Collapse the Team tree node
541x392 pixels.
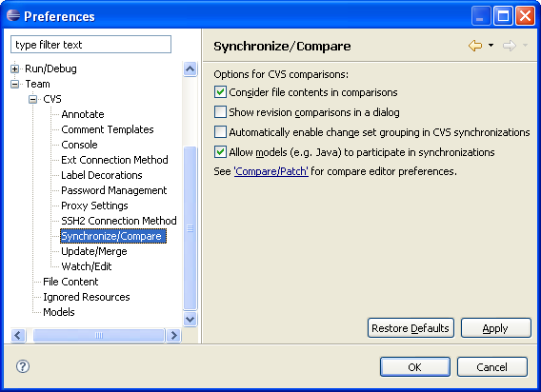(x=14, y=84)
